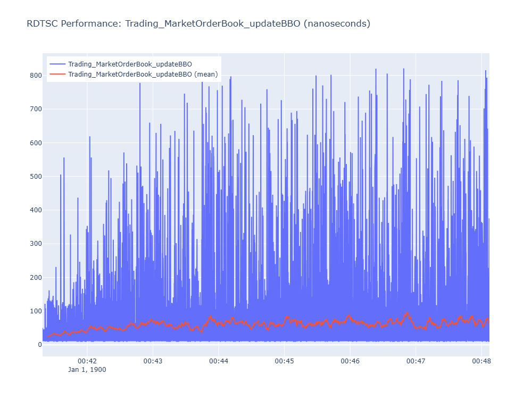The image size is (532, 399).
Task: Click the 300 y-axis tick label
Action: coord(36,244)
